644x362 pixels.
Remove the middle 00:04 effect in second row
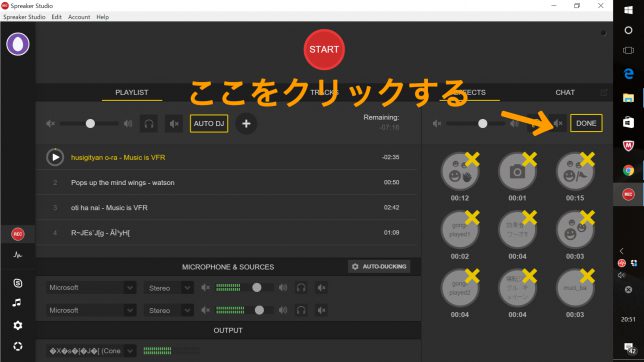tap(529, 217)
